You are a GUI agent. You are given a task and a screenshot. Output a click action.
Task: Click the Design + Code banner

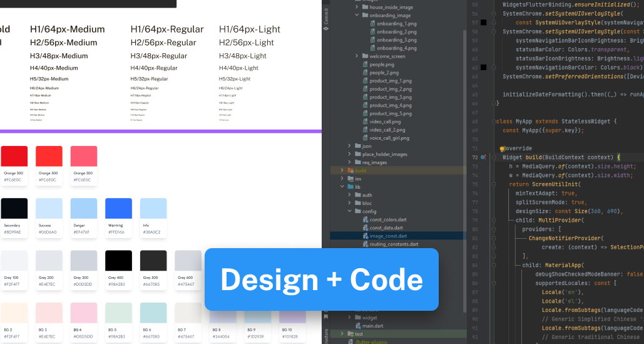coord(321,279)
